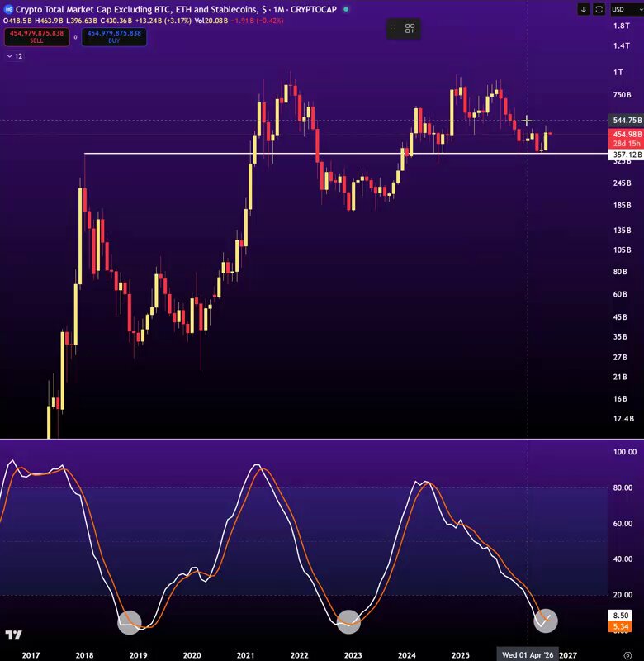Click the red 454.98B current price label
Image resolution: width=644 pixels, height=661 pixels.
click(627, 135)
